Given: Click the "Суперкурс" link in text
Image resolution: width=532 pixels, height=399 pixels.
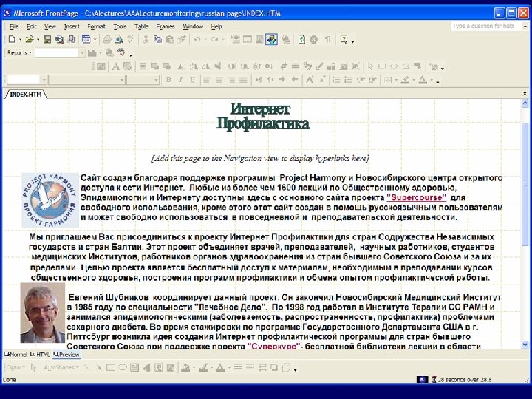Looking at the screenshot, I should 274,347.
